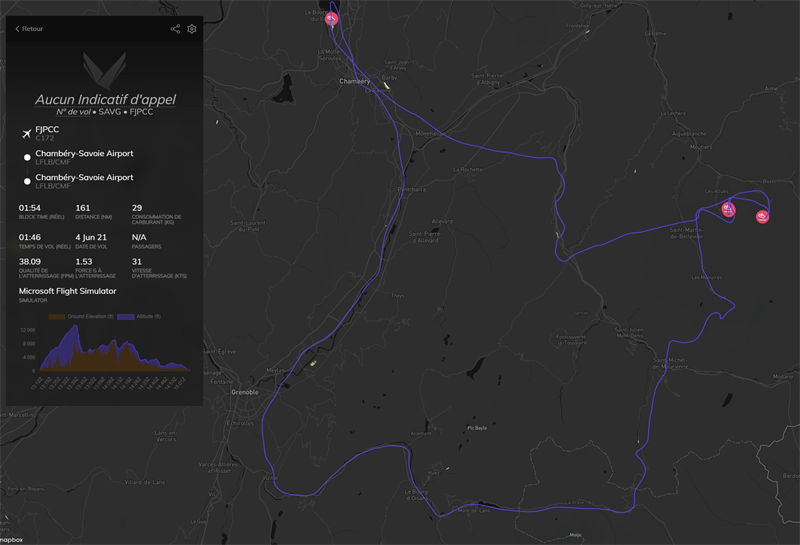This screenshot has width=800, height=545.
Task: Select the white dot for arrival airport
Action: (27, 181)
